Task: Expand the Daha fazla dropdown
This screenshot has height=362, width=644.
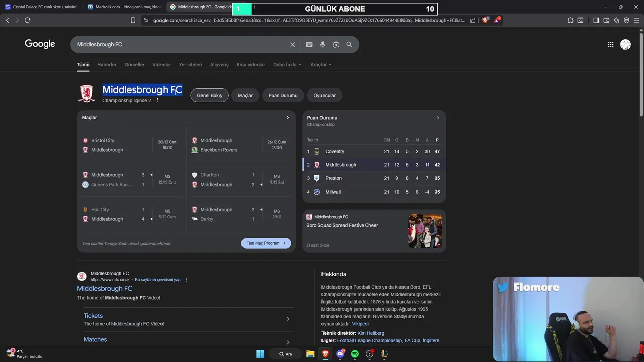Action: click(x=287, y=65)
